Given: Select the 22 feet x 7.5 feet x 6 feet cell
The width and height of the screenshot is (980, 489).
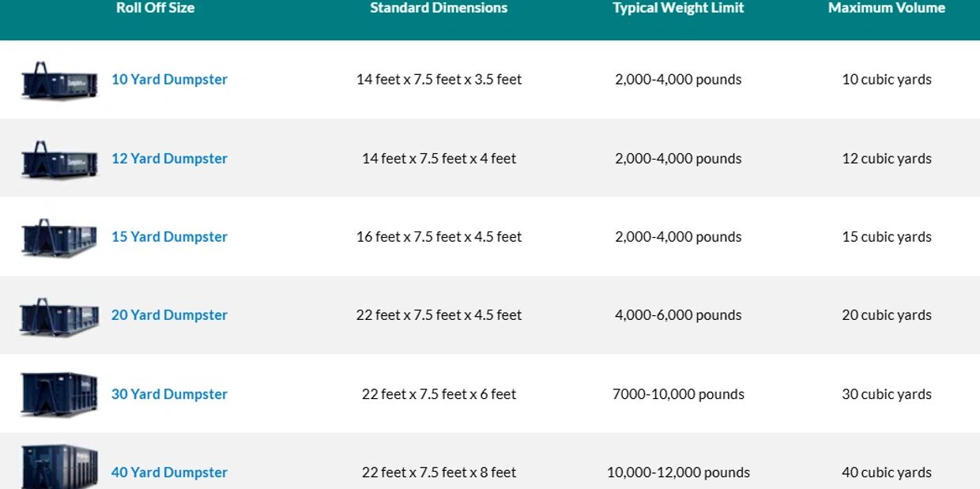Looking at the screenshot, I should 439,393.
